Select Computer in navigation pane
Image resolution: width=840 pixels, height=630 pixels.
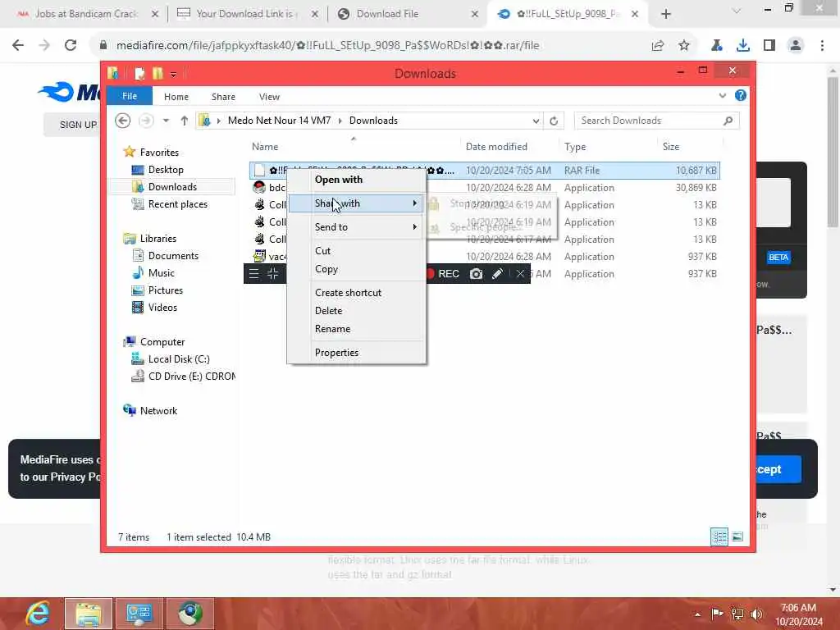coord(162,342)
